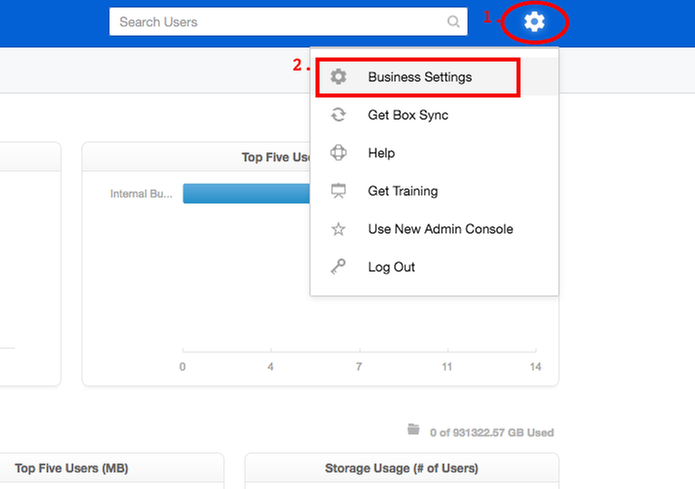Open the settings gear in header
Image resolution: width=695 pixels, height=489 pixels.
534,22
